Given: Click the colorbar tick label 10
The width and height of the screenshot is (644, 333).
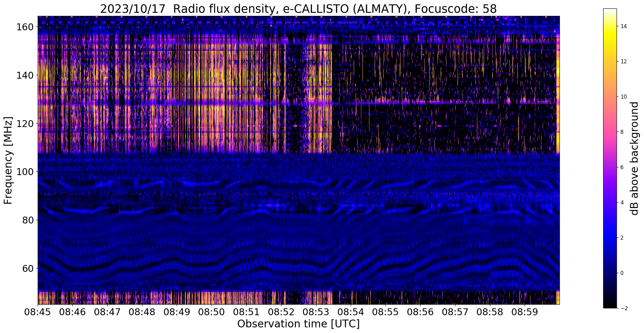Looking at the screenshot, I should tap(624, 97).
